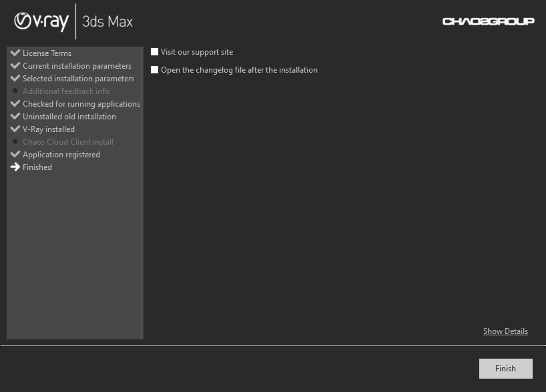The width and height of the screenshot is (546, 392).
Task: Check Open the changelog file after installation
Action: point(154,69)
